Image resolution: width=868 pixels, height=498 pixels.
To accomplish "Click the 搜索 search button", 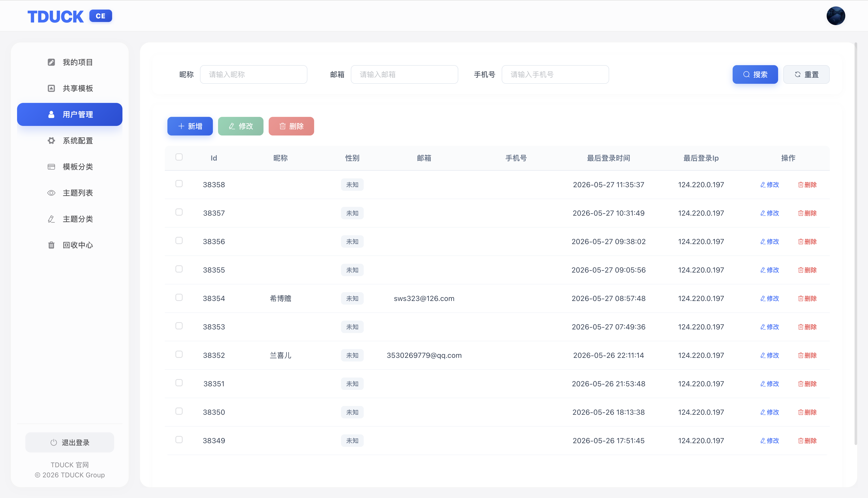I will (x=755, y=74).
